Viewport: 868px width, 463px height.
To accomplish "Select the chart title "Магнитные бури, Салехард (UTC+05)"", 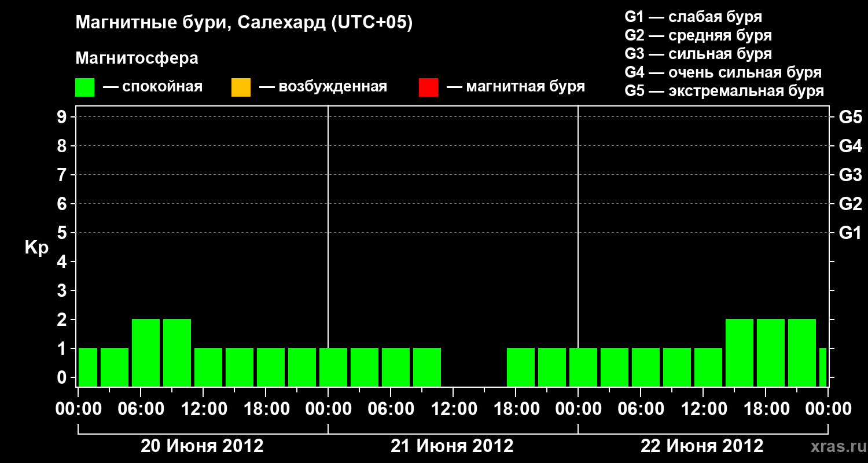I will tap(244, 23).
